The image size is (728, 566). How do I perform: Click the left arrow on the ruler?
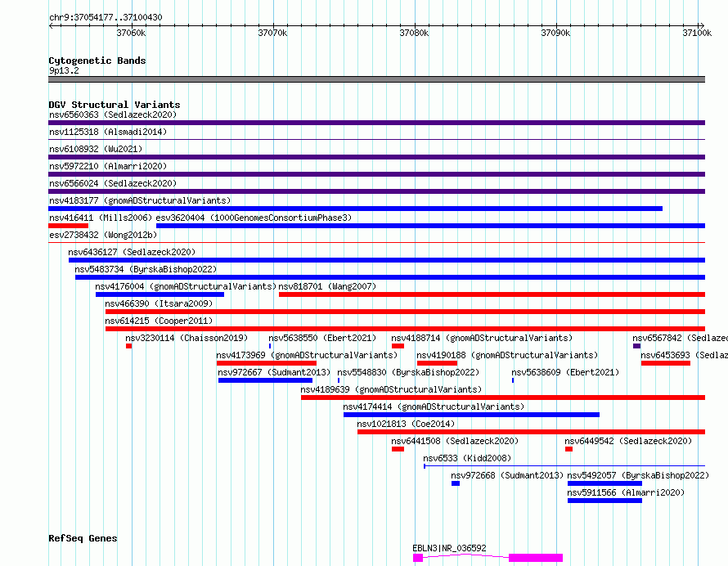coord(51,25)
